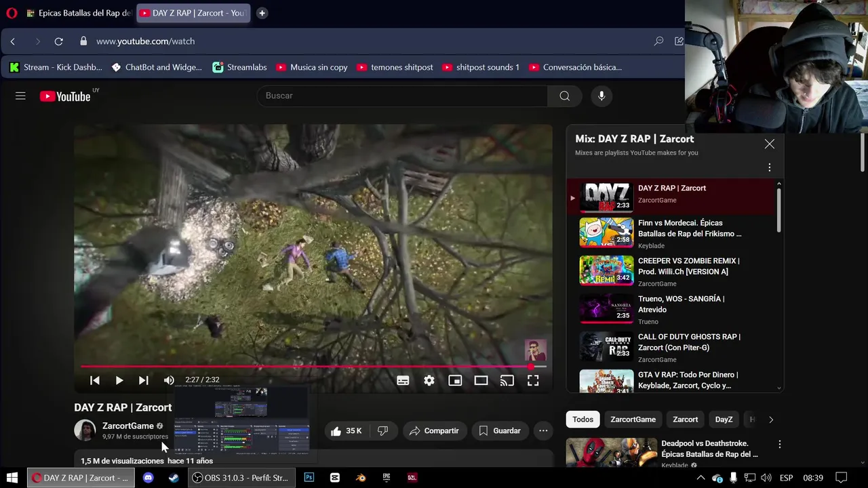Play the paused video
The height and width of the screenshot is (488, 868).
(119, 380)
